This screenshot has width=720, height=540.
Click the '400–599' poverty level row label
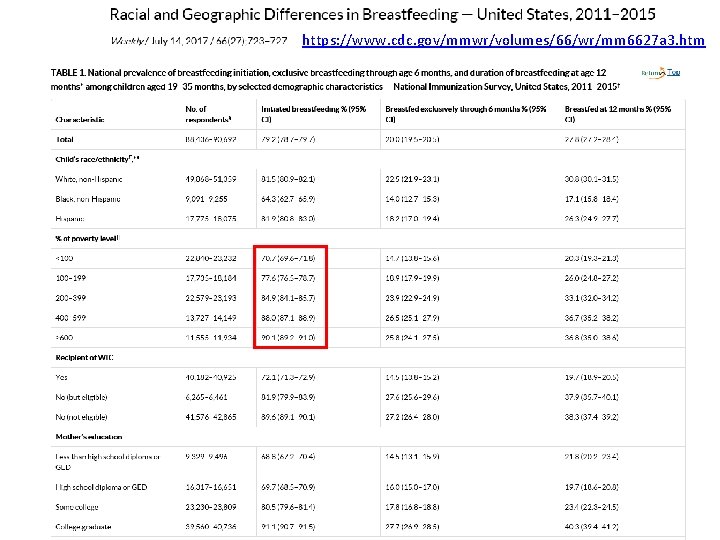click(71, 318)
